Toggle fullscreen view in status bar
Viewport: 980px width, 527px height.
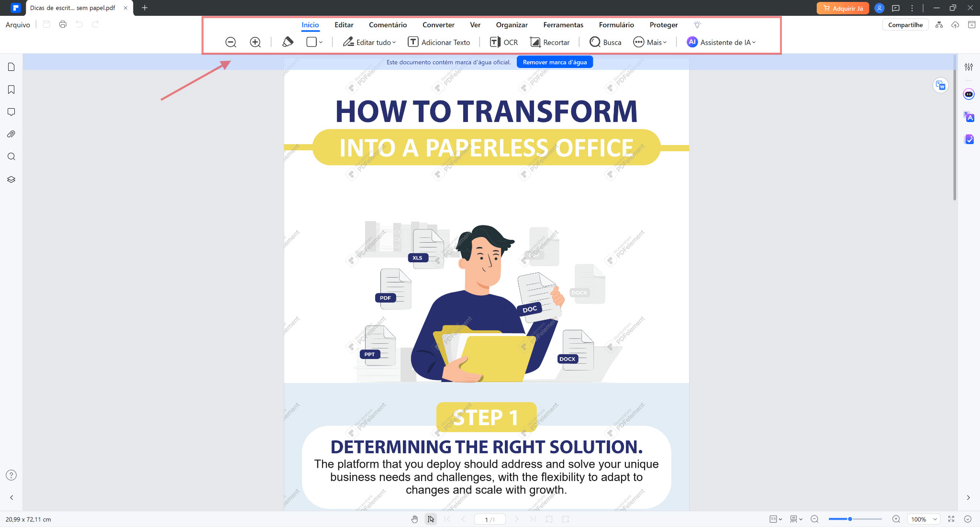pyautogui.click(x=951, y=519)
